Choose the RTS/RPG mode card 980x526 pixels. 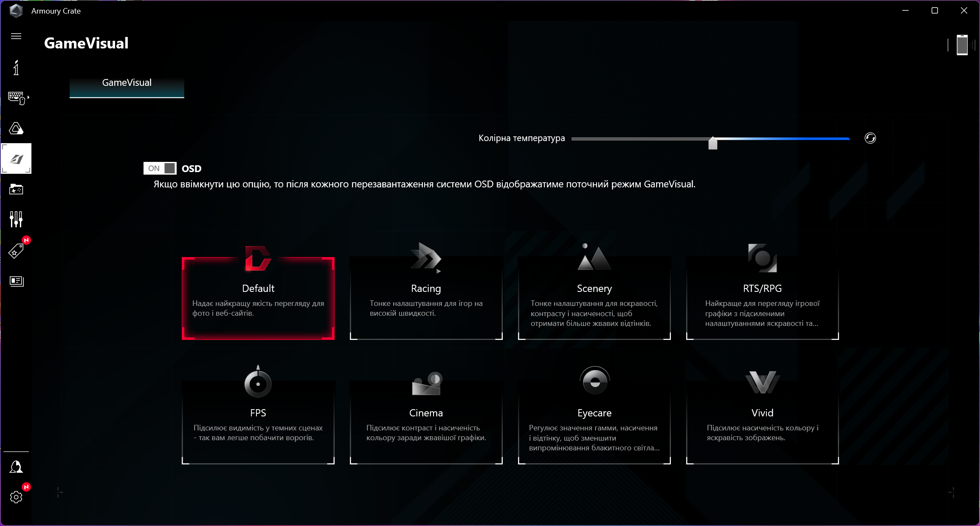(762, 297)
